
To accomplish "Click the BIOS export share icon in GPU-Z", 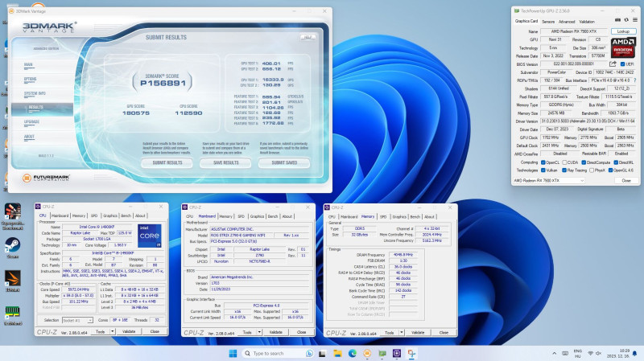I will point(613,64).
